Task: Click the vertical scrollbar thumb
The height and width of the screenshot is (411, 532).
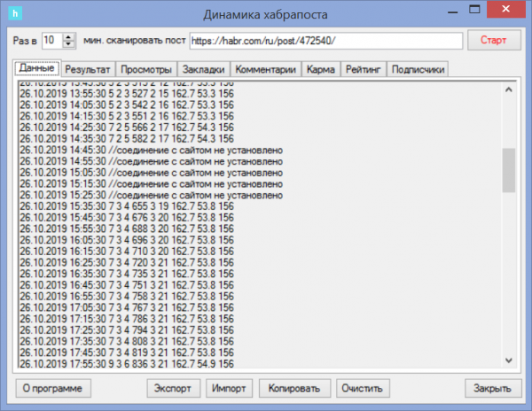Action: (509, 170)
